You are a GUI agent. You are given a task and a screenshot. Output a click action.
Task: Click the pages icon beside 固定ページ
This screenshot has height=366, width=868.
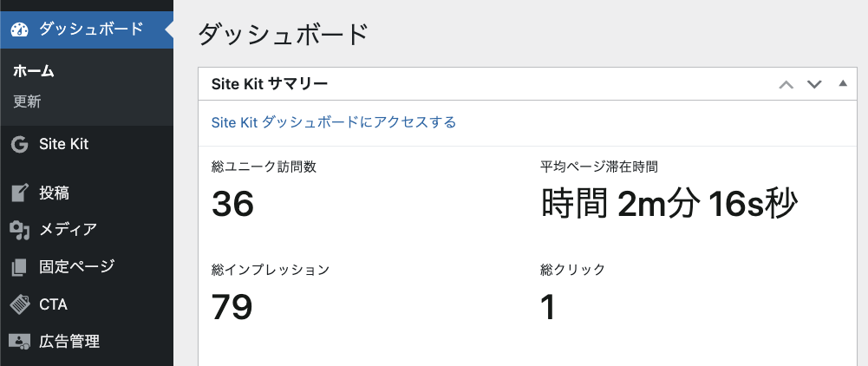(x=20, y=267)
